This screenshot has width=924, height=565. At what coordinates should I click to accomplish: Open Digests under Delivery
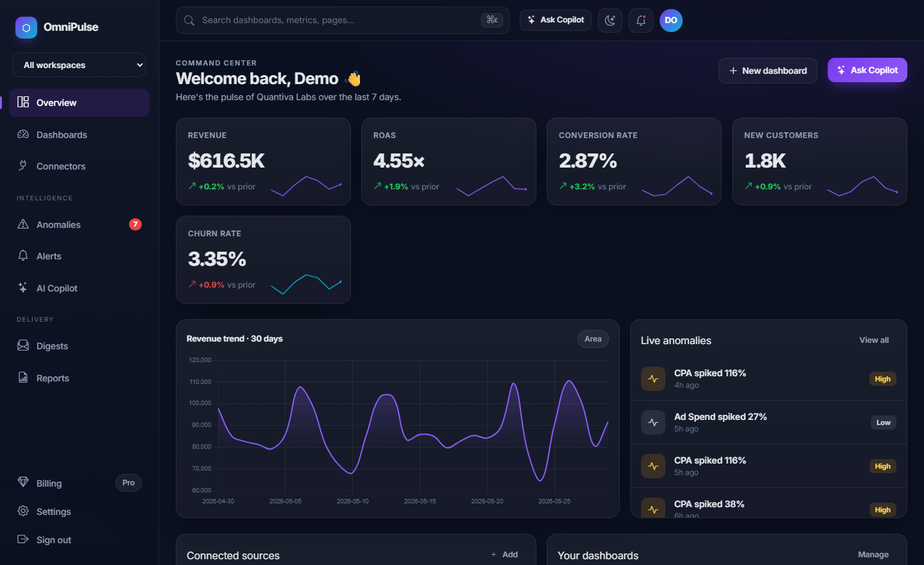coord(80,346)
